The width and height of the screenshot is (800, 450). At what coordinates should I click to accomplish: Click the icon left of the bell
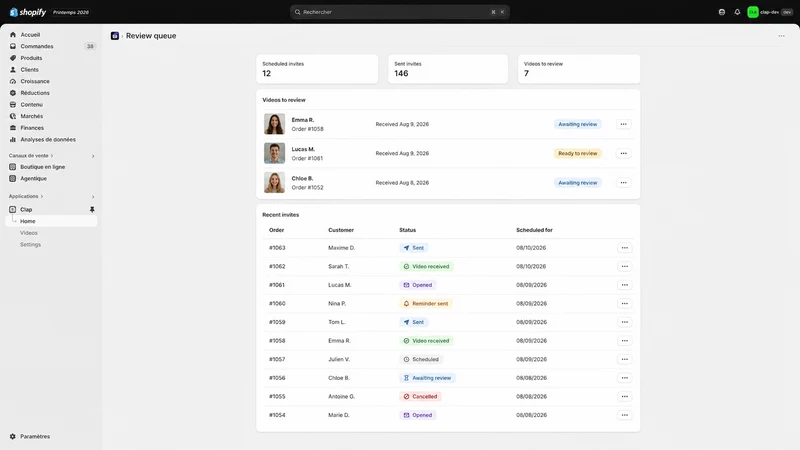pos(722,12)
